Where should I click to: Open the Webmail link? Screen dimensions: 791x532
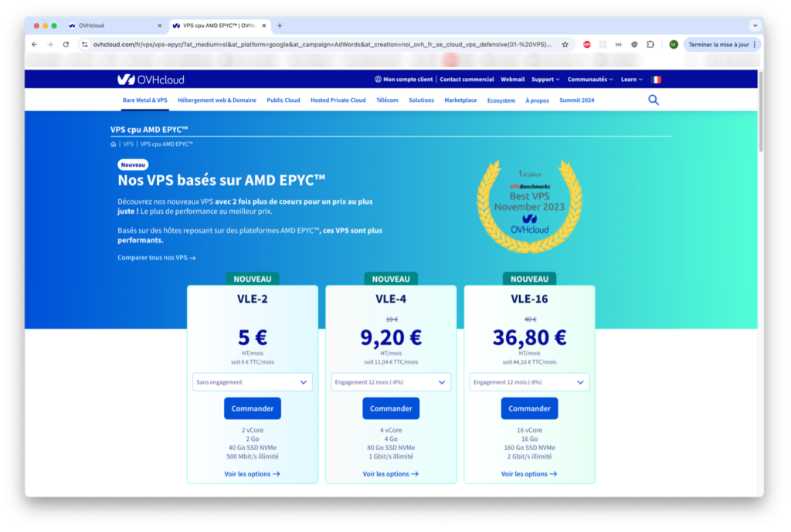513,80
